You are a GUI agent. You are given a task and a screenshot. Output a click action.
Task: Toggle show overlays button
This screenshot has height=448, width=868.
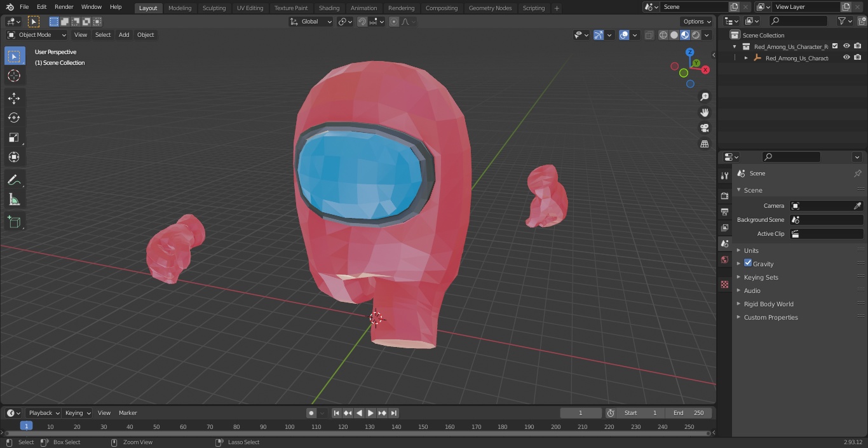click(x=624, y=35)
